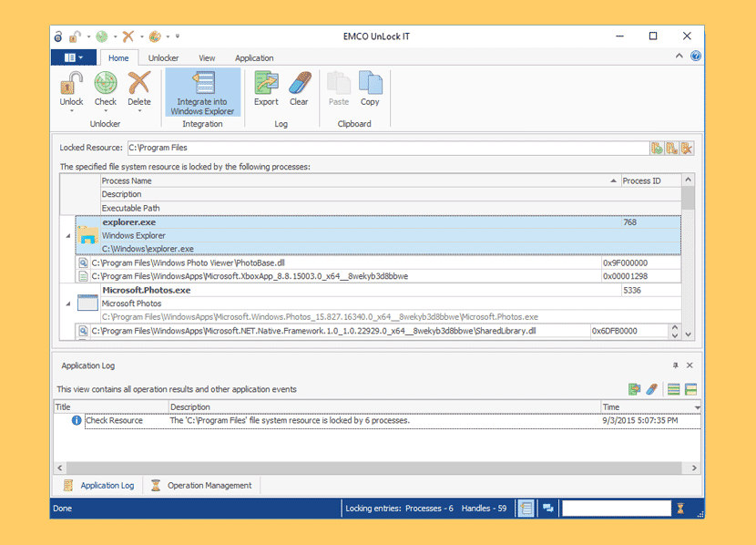The width and height of the screenshot is (756, 545).
Task: Click the Locked Resource path input field
Action: click(387, 148)
